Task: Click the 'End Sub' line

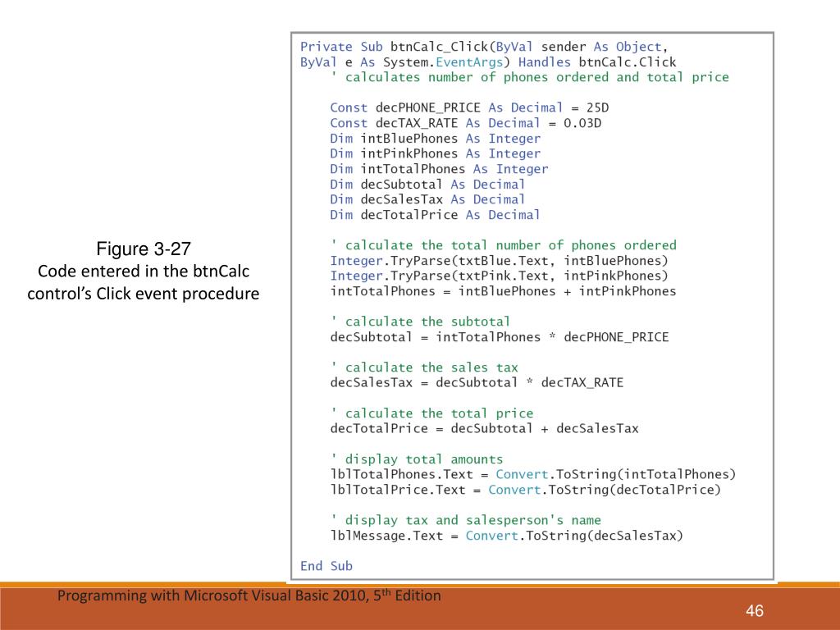Action: tap(326, 566)
